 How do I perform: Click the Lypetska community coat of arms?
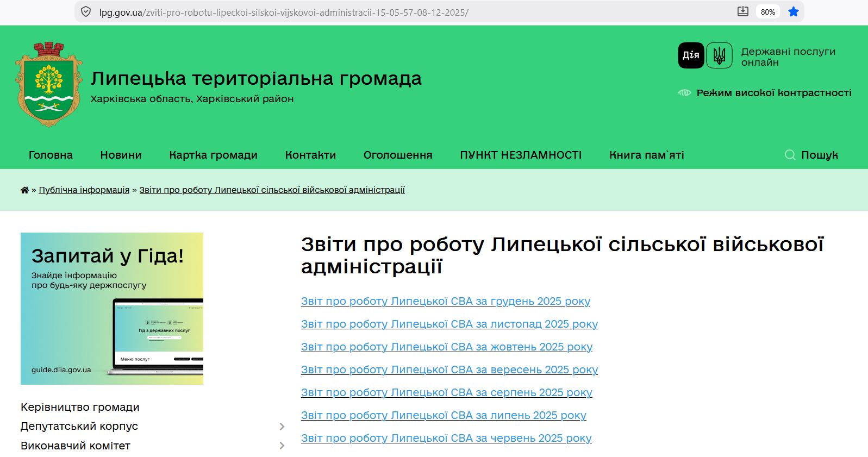pyautogui.click(x=49, y=84)
